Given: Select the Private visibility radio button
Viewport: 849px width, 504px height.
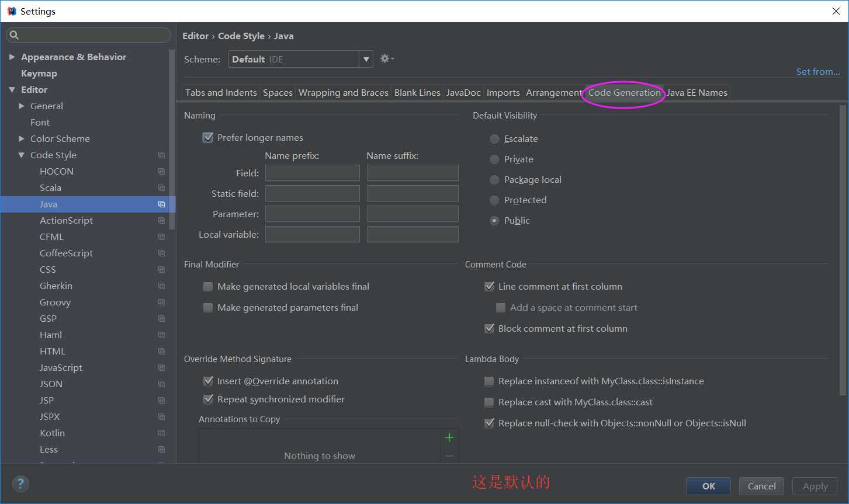Looking at the screenshot, I should 494,159.
